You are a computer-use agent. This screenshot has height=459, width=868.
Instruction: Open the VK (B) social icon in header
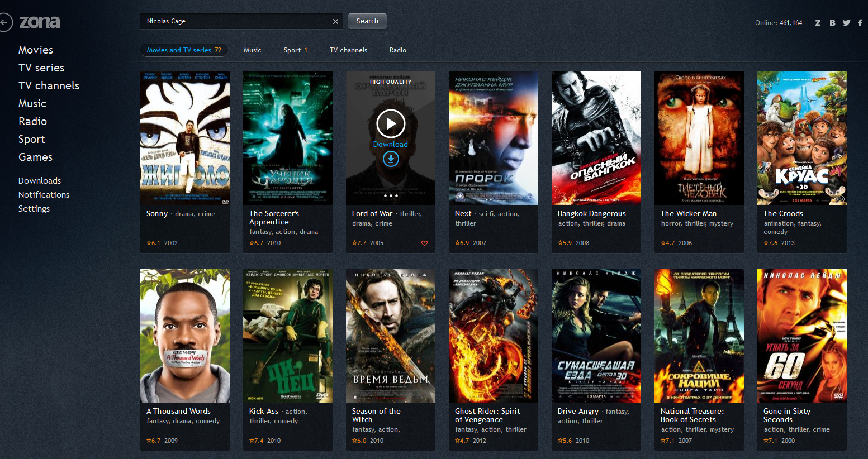click(832, 23)
